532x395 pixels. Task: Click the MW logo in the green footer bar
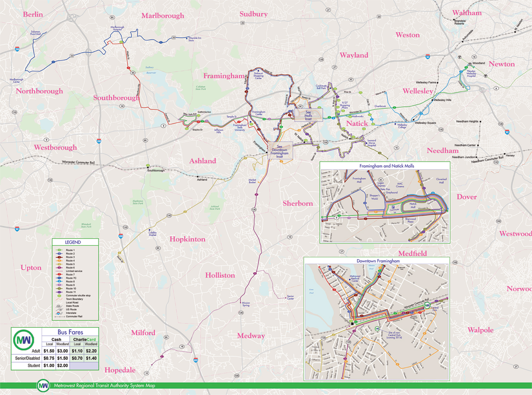click(43, 386)
